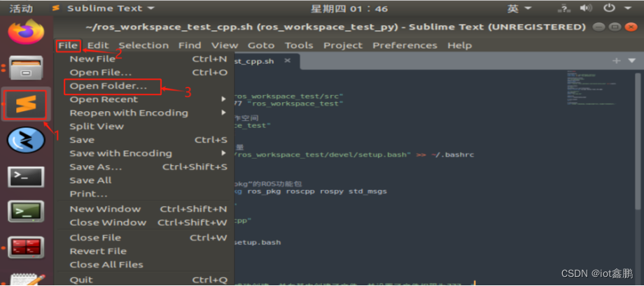Open the Project menu
Screen dimensions: 644x286
(344, 45)
